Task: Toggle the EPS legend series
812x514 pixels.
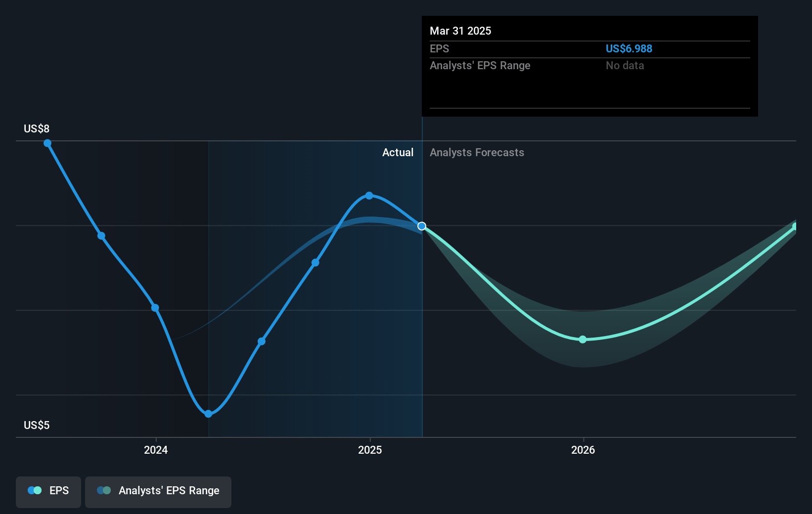Action: 48,492
